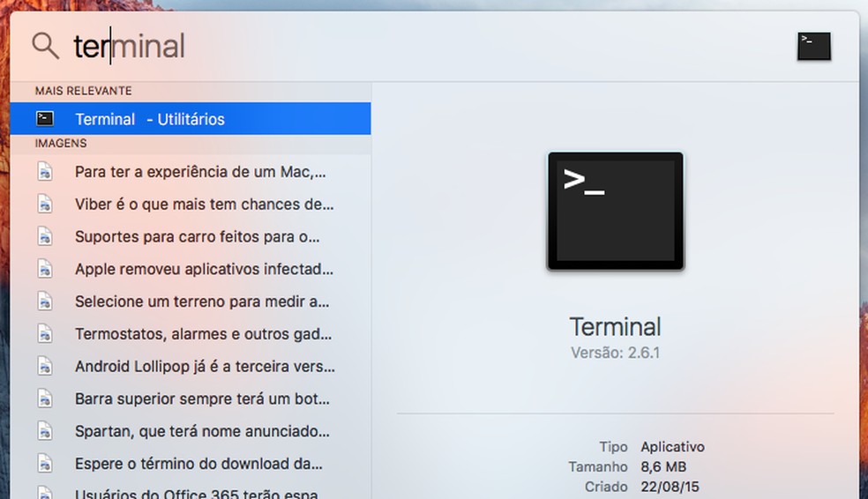Click the '8,6 MB' size value

663,467
